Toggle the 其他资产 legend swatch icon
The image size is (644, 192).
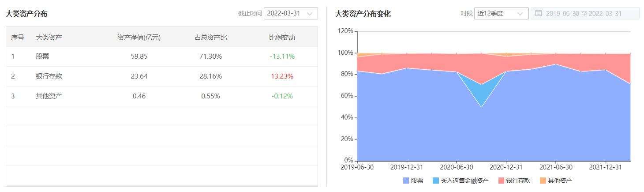point(543,181)
